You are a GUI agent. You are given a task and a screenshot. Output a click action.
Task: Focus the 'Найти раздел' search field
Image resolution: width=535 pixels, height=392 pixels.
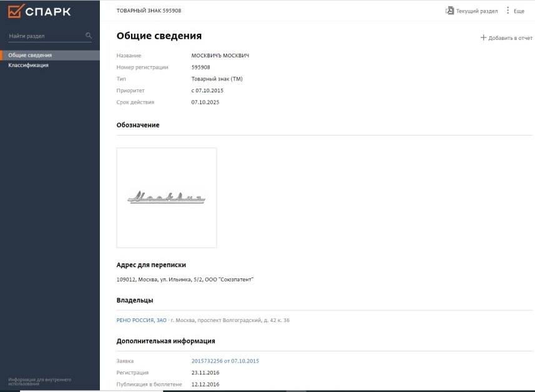tap(50, 36)
